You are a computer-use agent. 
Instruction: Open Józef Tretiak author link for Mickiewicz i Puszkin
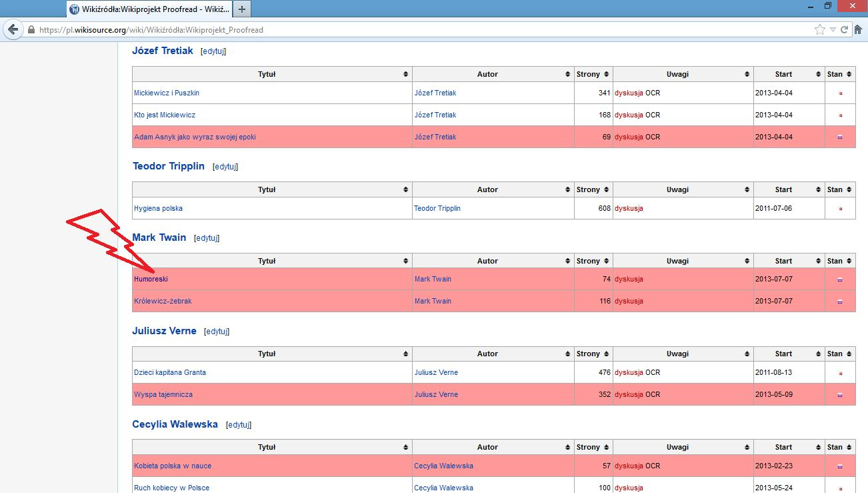tap(435, 93)
